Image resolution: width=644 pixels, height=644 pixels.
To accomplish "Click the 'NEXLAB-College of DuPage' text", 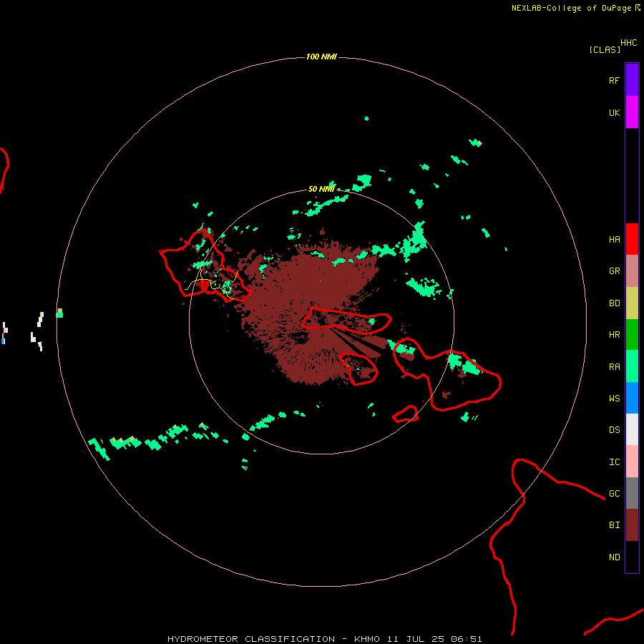I will coord(571,8).
